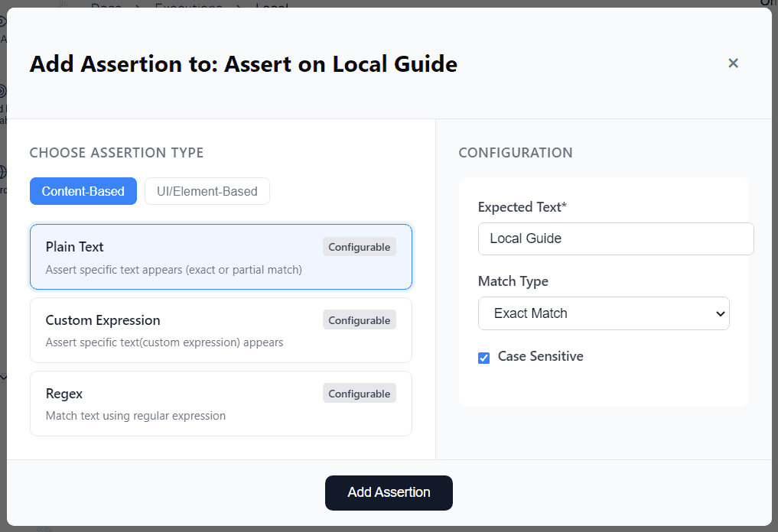
Task: Click the Configurable badge on Regex
Action: [359, 393]
